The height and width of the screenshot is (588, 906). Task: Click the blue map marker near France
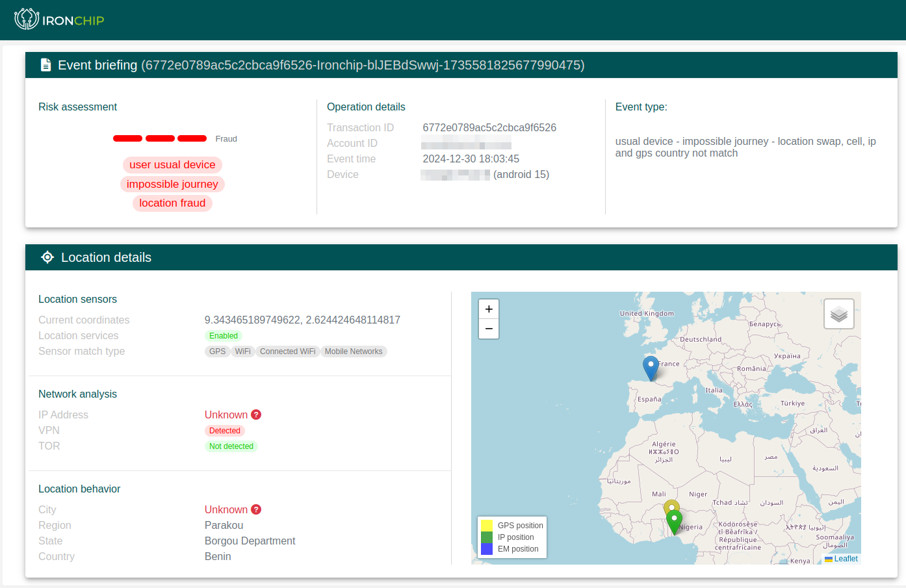[x=651, y=367]
